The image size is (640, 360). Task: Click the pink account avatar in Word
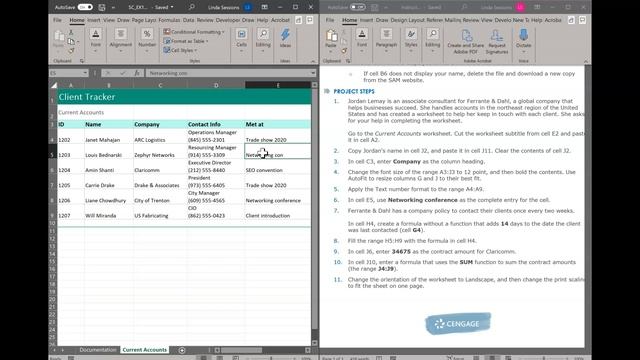(520, 7)
